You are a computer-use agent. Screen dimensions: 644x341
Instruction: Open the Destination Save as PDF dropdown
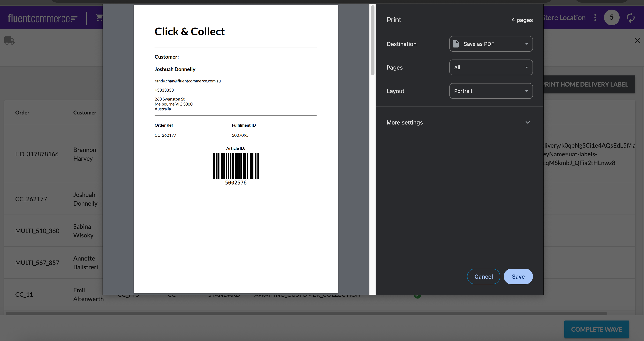491,44
